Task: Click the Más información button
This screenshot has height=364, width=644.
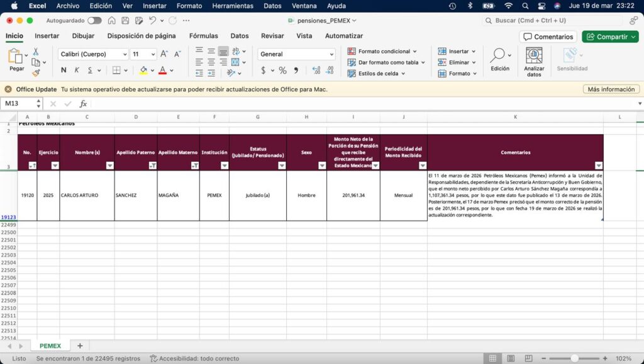Action: [x=611, y=89]
